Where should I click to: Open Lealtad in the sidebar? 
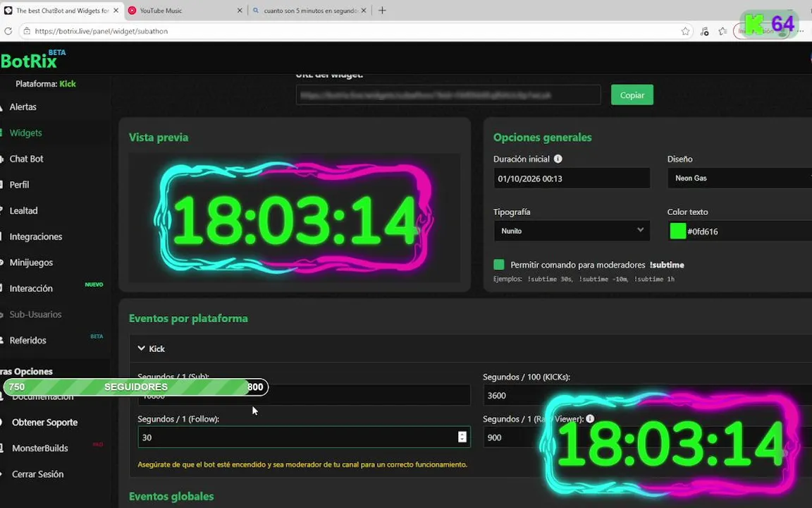[23, 210]
